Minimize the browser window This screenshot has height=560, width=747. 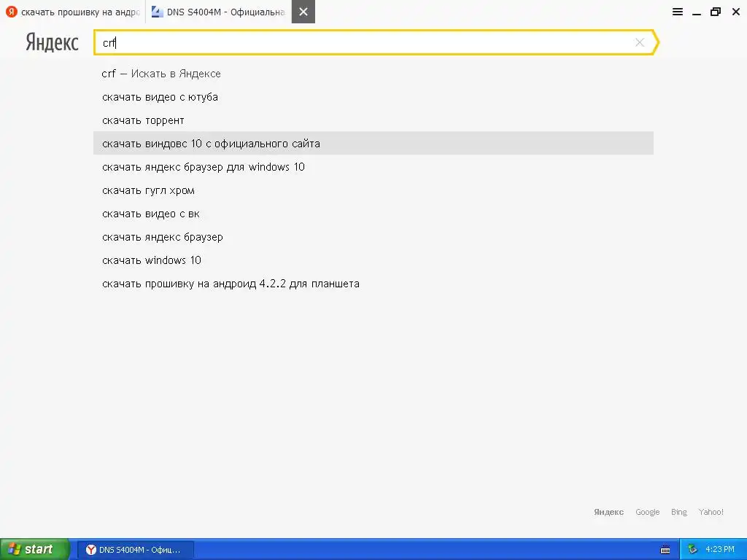tap(697, 13)
